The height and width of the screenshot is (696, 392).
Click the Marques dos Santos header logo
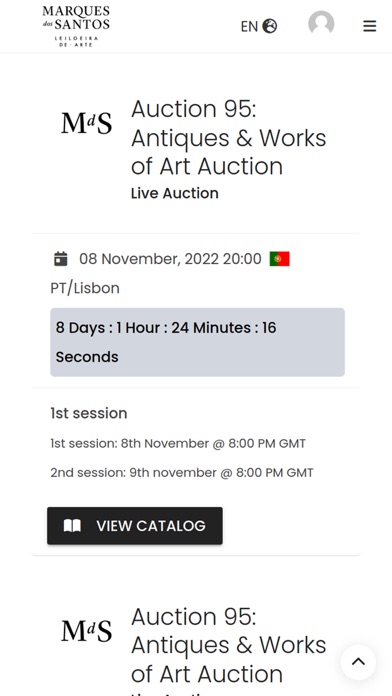pyautogui.click(x=76, y=26)
